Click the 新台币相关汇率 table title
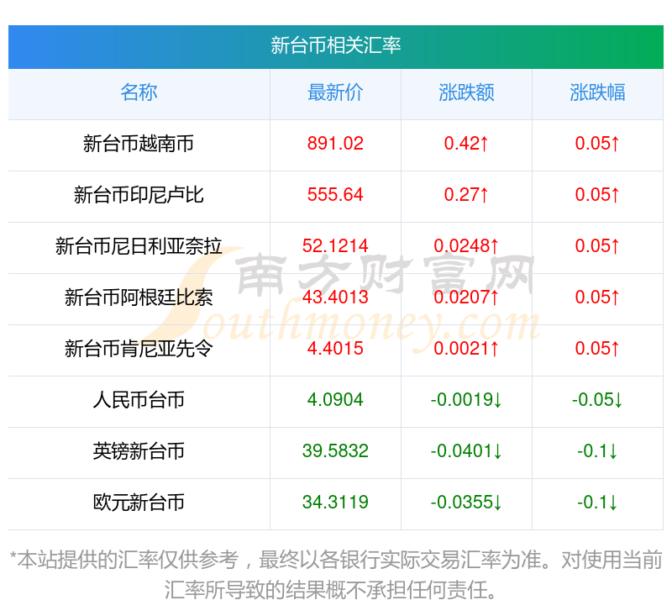 pyautogui.click(x=335, y=45)
